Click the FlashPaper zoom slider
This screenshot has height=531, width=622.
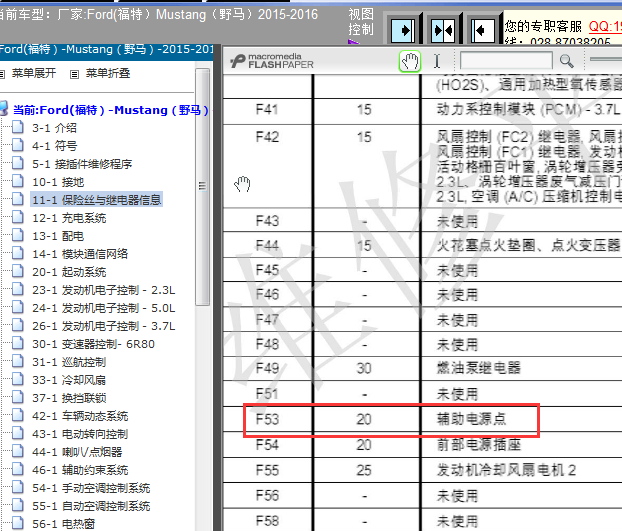pos(606,59)
